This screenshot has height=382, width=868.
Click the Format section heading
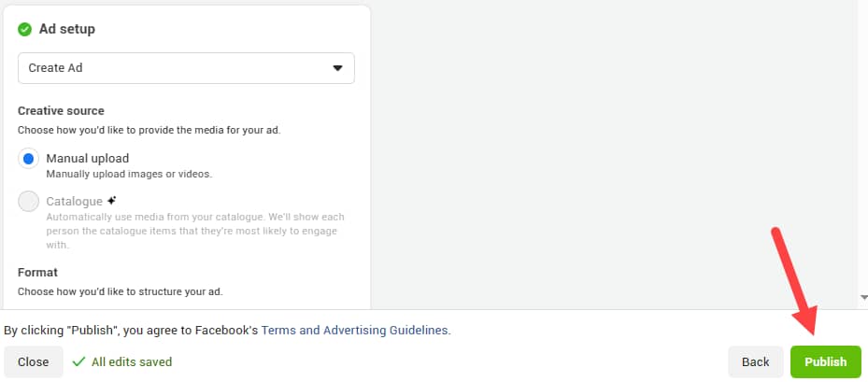coord(37,273)
